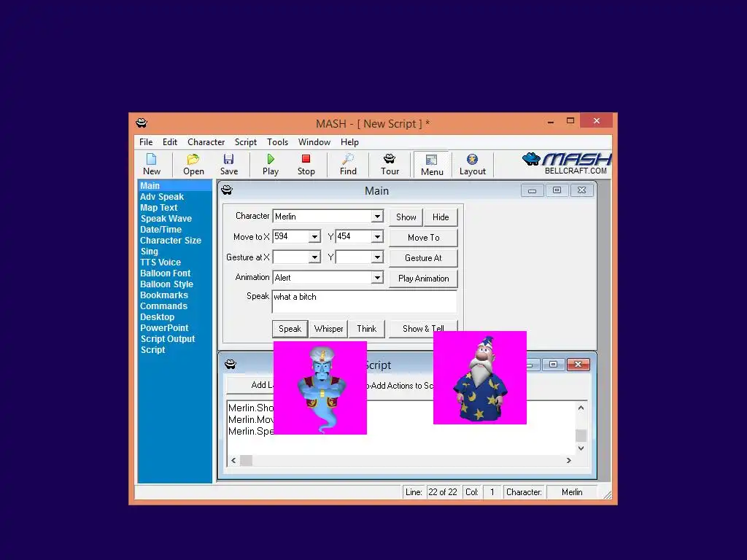Screen dimensions: 747x560
Task: Click the Main window's hat icon
Action: pyautogui.click(x=227, y=190)
